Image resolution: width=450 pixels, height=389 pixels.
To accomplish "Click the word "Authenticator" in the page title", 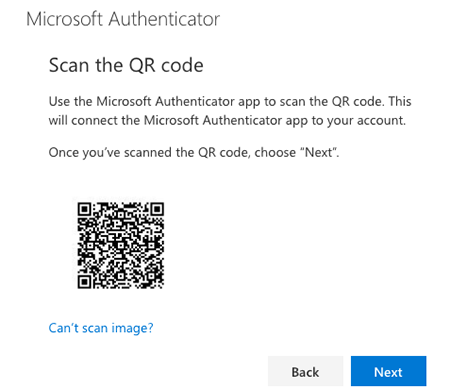I will pyautogui.click(x=164, y=19).
